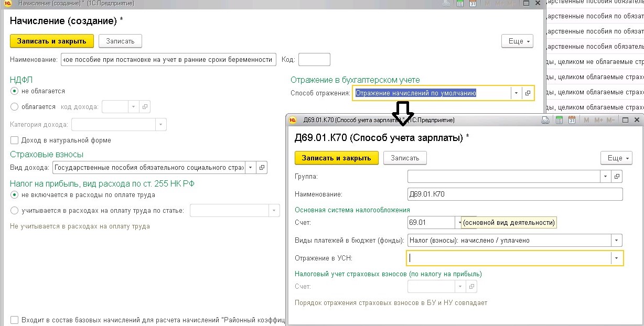The image size is (644, 326).
Task: Click M- memory button in Д69.01.К70 window
Action: (611, 120)
